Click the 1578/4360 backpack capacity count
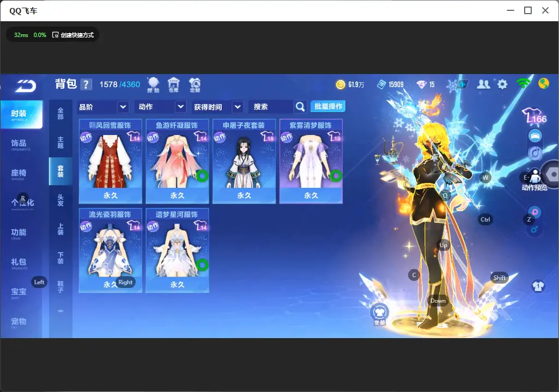This screenshot has height=392, width=559. [120, 84]
